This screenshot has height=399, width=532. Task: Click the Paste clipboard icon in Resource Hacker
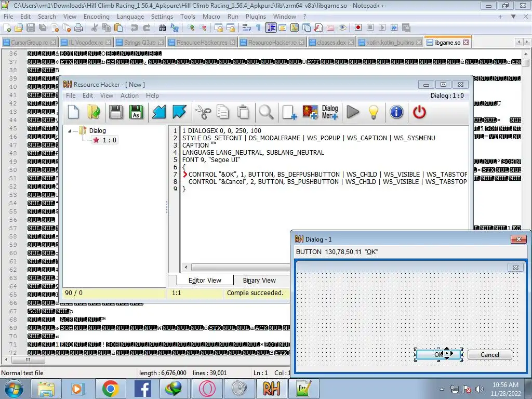243,112
